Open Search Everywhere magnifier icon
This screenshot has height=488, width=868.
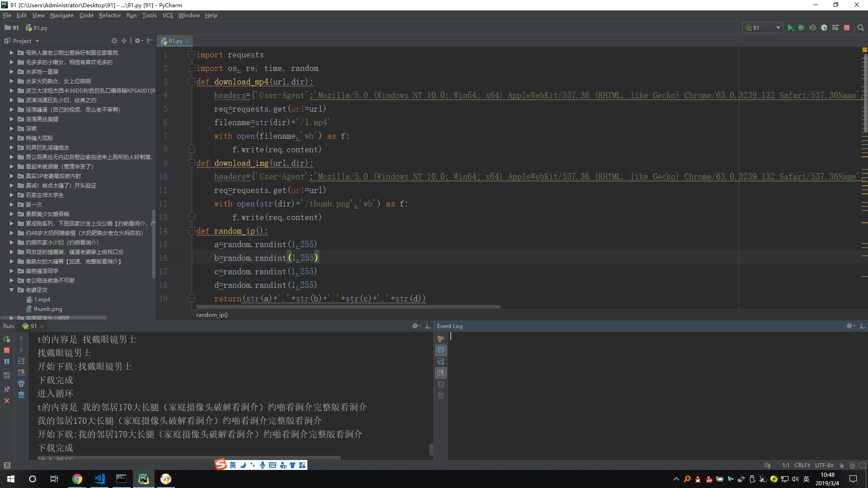(x=861, y=28)
